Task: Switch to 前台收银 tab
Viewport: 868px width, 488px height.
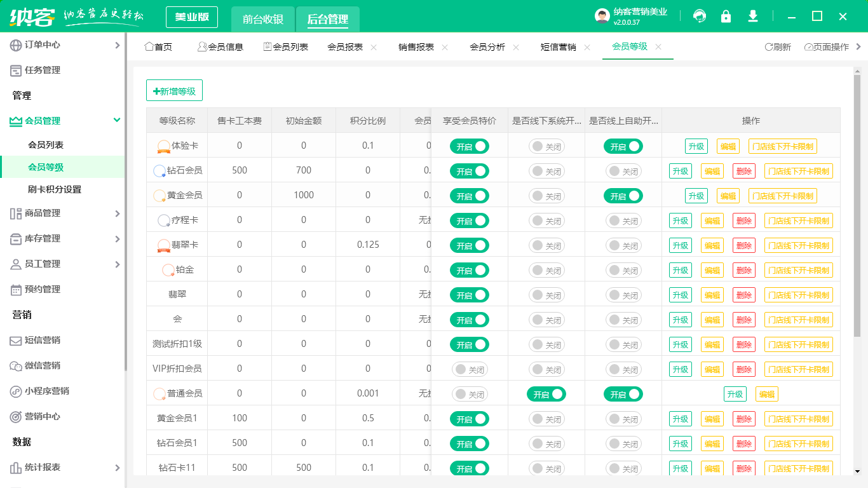Action: pyautogui.click(x=263, y=19)
